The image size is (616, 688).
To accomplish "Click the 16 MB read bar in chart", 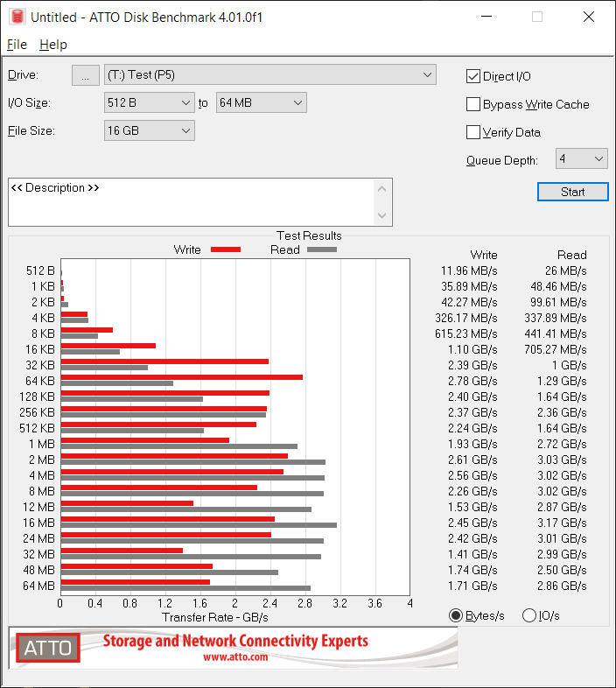I will coord(199,525).
